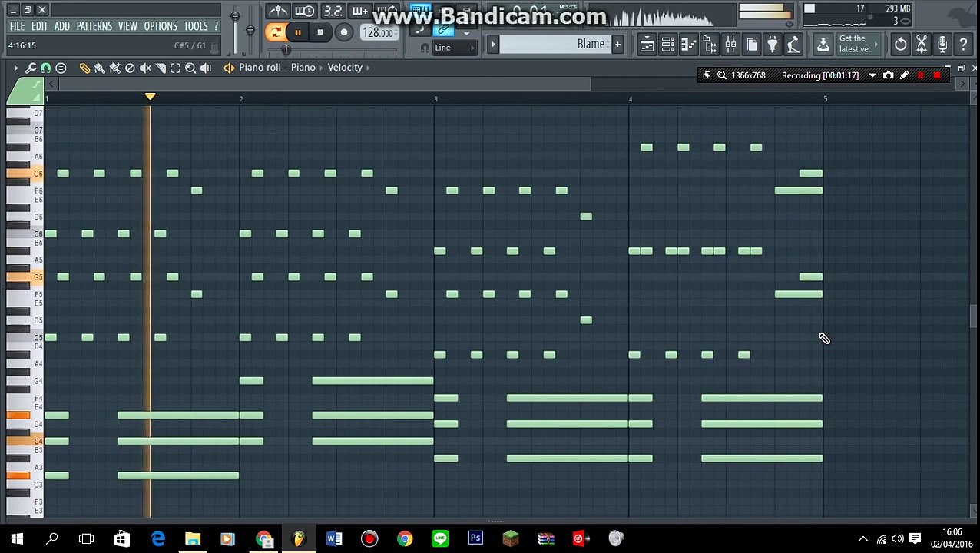Show hidden system tray icons
The width and height of the screenshot is (980, 553).
pyautogui.click(x=863, y=538)
